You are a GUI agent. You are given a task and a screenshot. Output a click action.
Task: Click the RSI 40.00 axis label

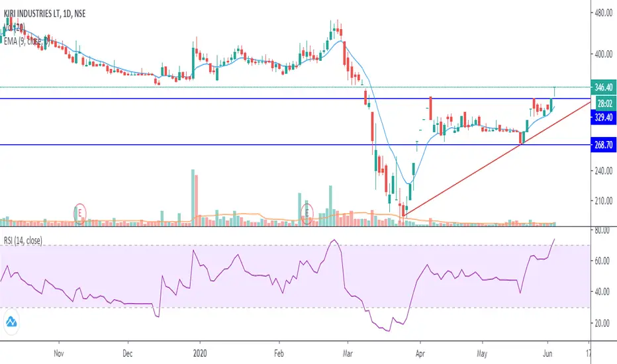click(x=602, y=292)
